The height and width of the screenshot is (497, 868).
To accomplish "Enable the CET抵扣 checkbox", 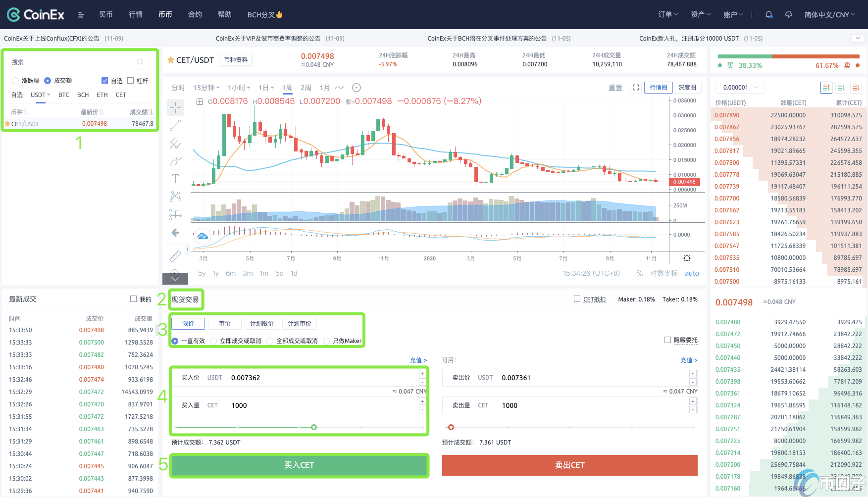I will pos(577,299).
